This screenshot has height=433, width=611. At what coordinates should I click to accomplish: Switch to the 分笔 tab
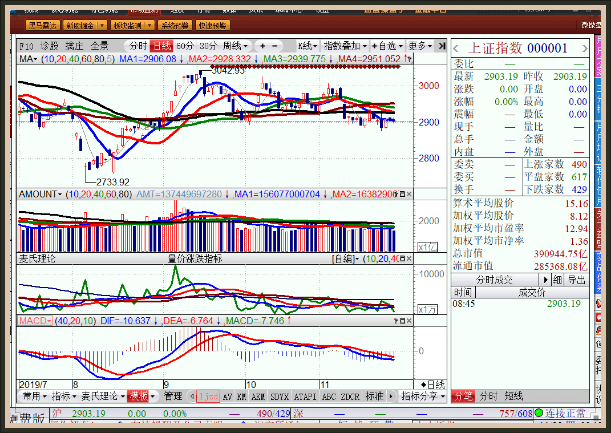[x=463, y=396]
